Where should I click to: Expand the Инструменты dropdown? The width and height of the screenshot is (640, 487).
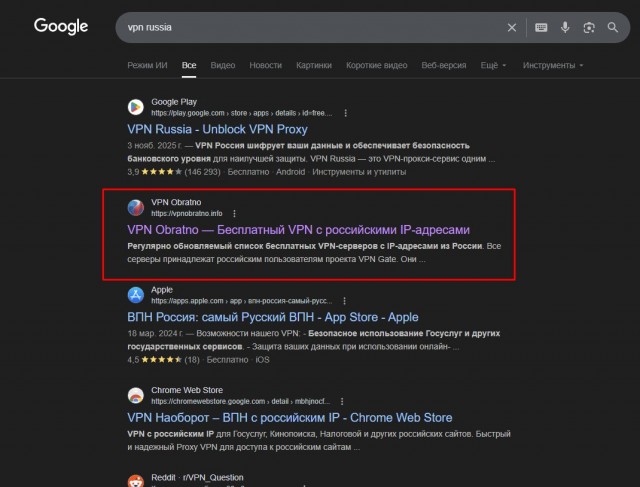[553, 65]
